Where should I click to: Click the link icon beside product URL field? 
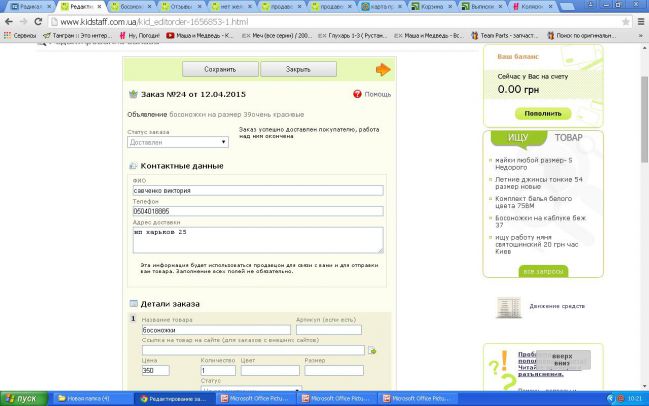pos(372,350)
